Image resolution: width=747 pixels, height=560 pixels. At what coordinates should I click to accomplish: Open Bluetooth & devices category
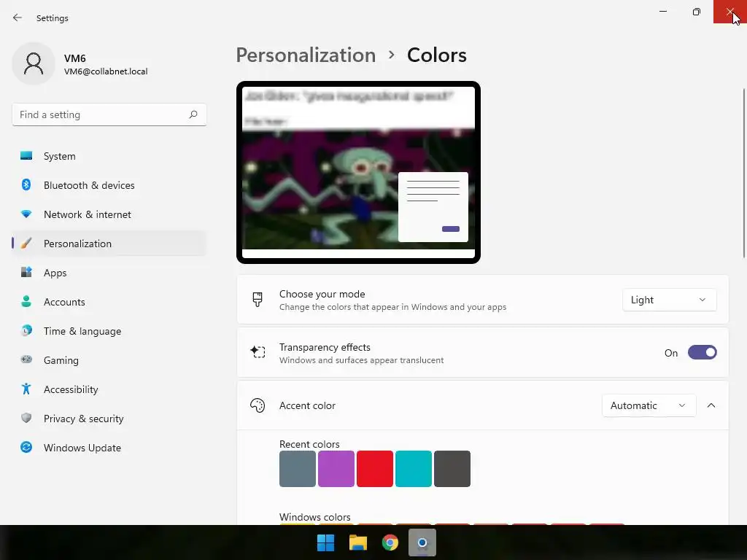click(109, 185)
